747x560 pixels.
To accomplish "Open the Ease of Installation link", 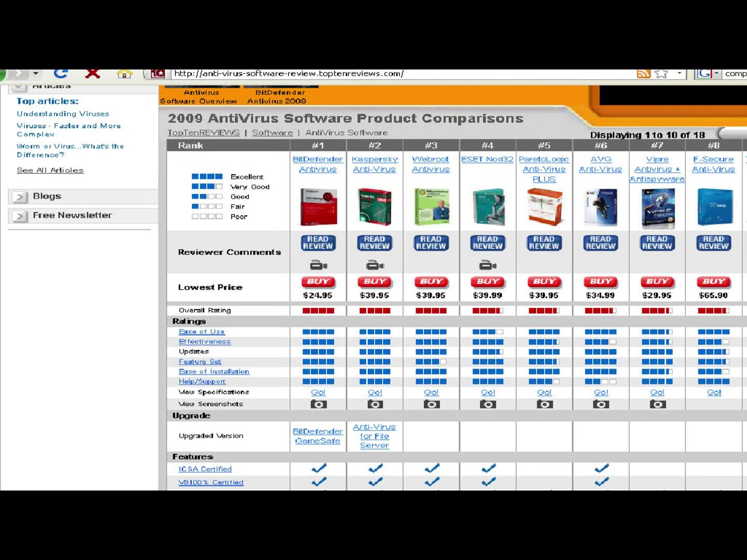I will (x=214, y=372).
